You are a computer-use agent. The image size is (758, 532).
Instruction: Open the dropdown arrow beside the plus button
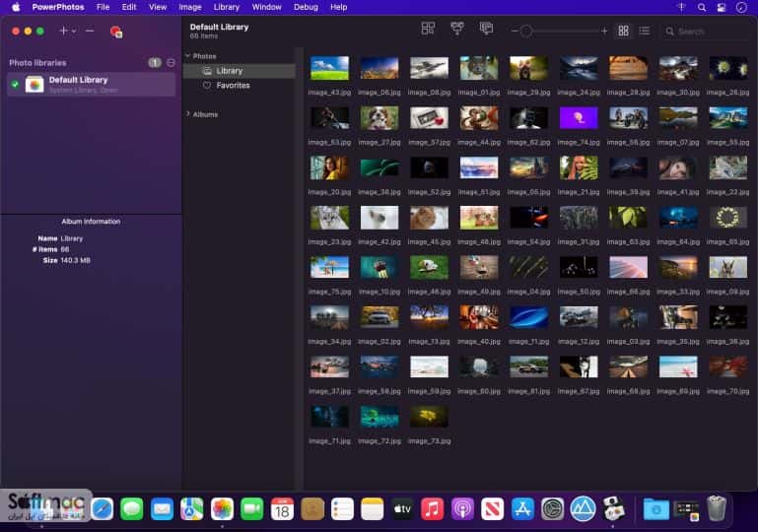[x=74, y=32]
